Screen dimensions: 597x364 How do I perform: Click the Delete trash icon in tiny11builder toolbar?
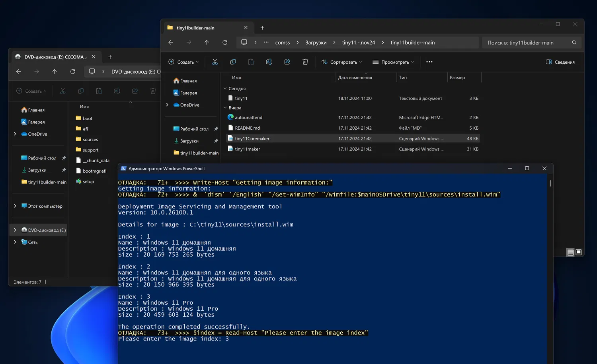tap(305, 62)
